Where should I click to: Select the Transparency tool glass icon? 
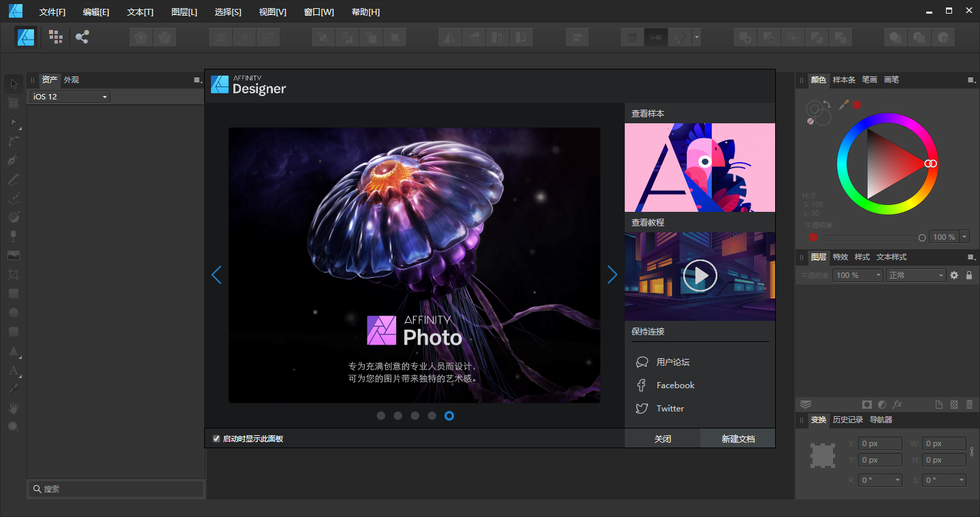(14, 236)
